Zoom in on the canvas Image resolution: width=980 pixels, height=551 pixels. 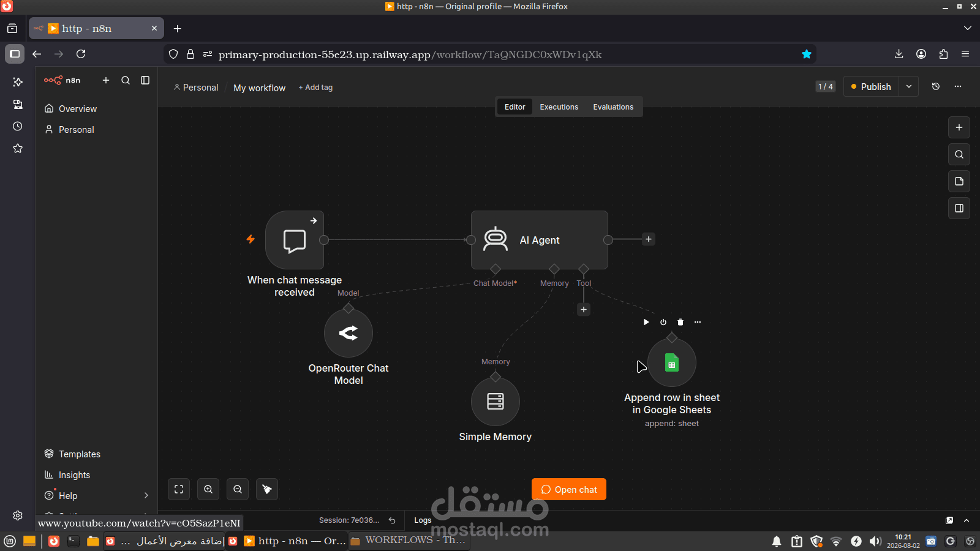tap(208, 489)
